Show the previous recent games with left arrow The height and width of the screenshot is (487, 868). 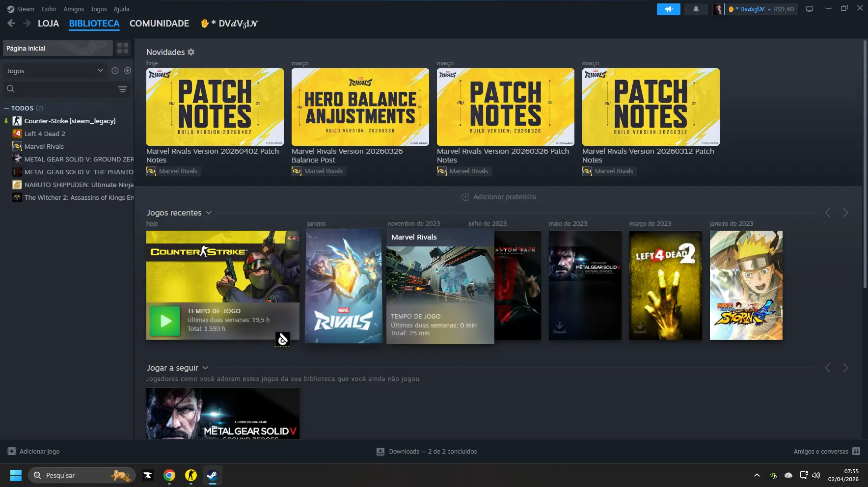click(x=828, y=213)
